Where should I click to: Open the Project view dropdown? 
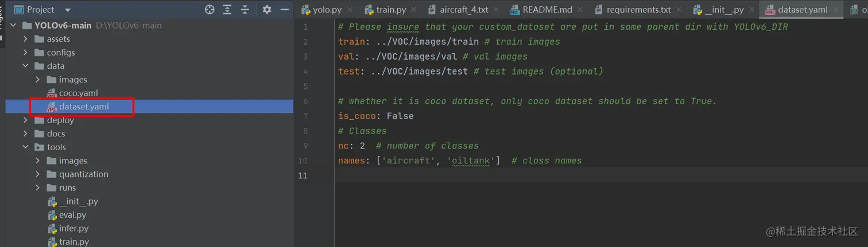coord(68,10)
